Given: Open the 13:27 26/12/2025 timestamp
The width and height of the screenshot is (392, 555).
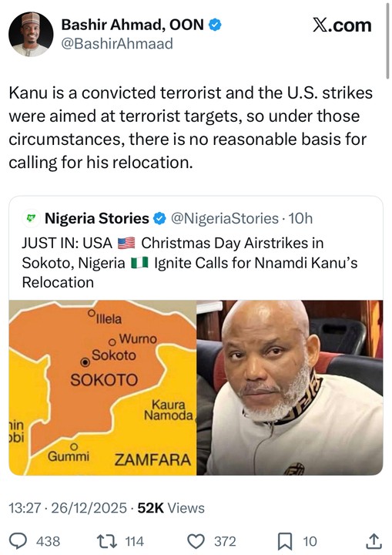Looking at the screenshot, I should (x=68, y=508).
